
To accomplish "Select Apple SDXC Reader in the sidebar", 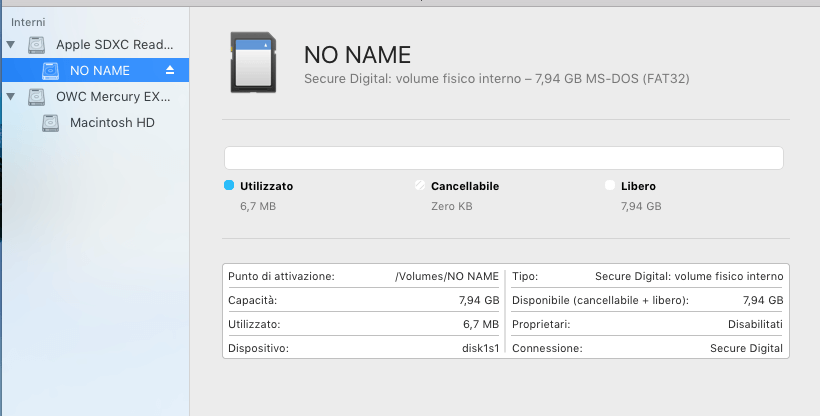I will coord(114,45).
